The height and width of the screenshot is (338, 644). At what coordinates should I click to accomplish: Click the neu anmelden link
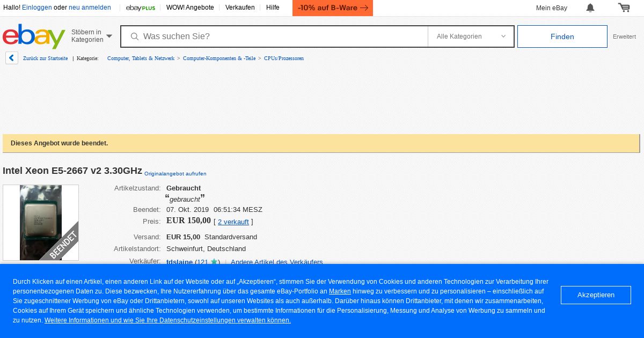90,8
